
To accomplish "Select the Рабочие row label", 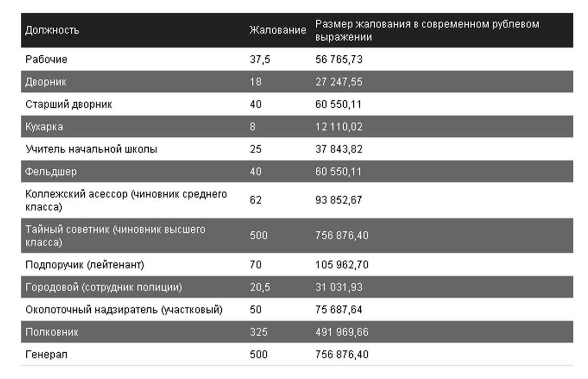I will tap(46, 59).
